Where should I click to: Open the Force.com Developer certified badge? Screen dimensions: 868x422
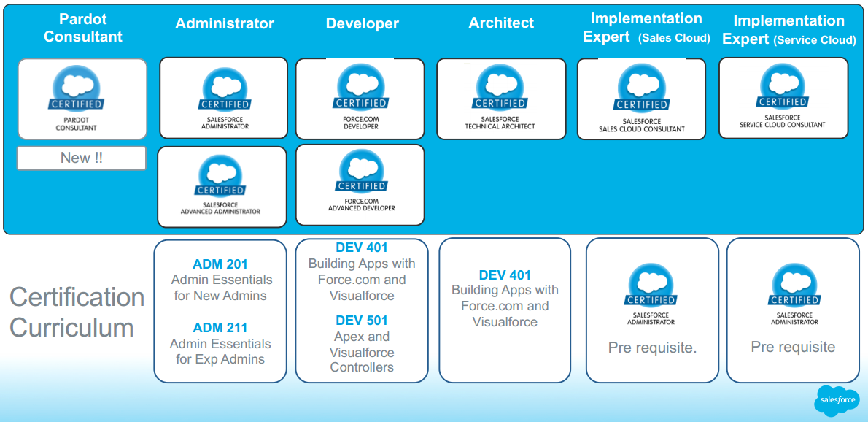360,99
